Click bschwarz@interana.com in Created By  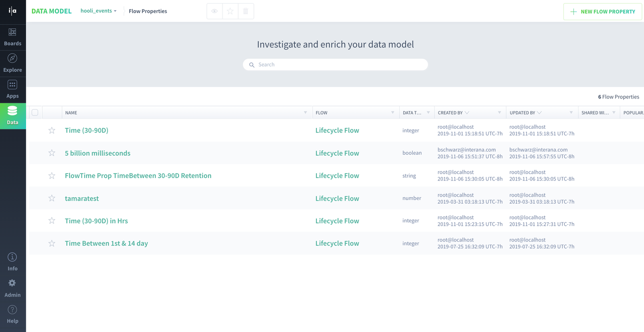[x=467, y=150]
